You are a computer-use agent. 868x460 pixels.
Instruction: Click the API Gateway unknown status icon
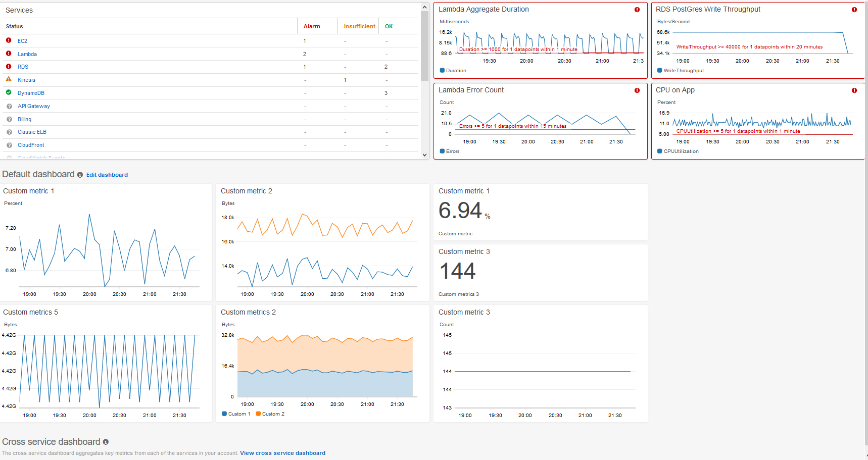tap(9, 106)
